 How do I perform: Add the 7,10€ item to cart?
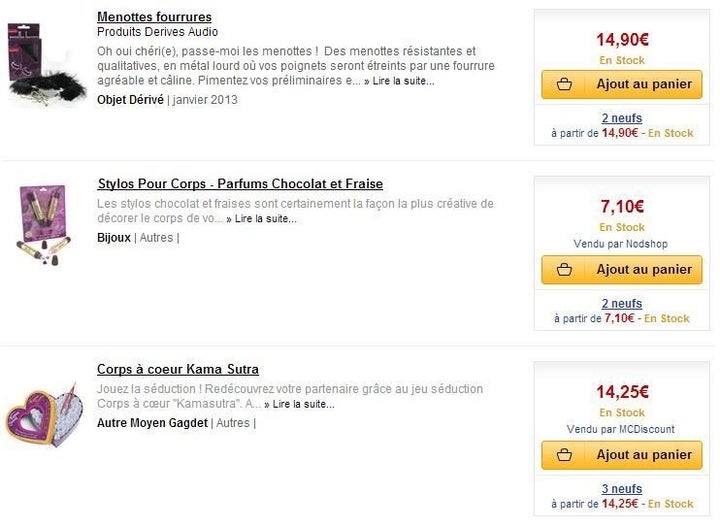click(x=622, y=270)
